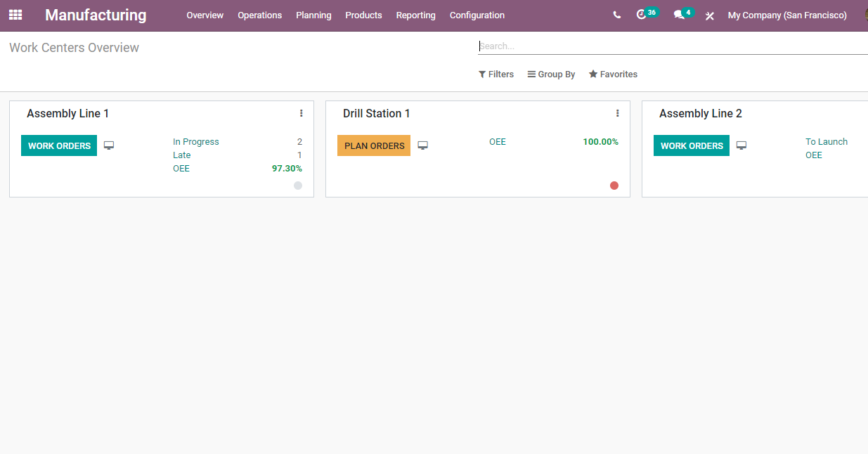The image size is (868, 454).
Task: Open the Favorites dropdown
Action: [x=614, y=74]
